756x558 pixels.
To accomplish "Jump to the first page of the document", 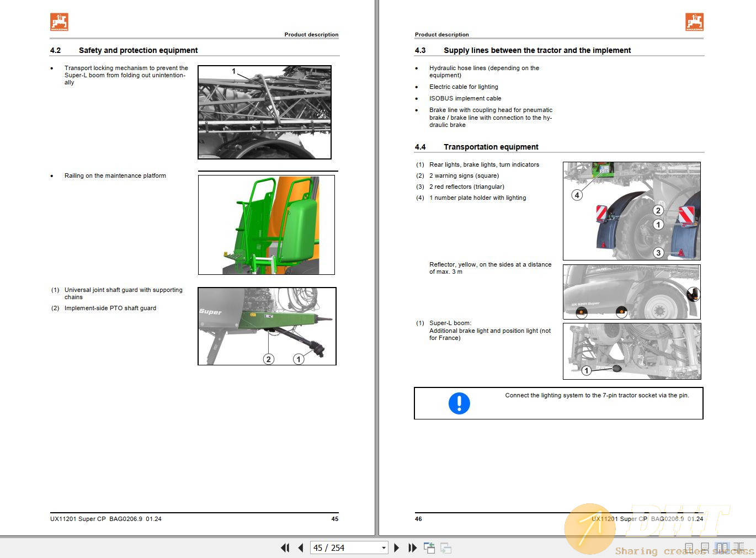I will coord(285,548).
